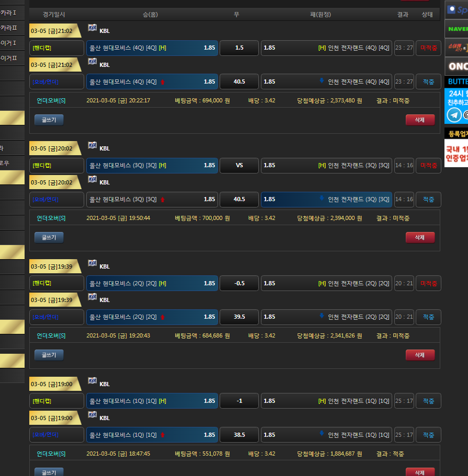Open the Telegram icon in the right banner
Screen dimensions: 468x476
click(454, 114)
